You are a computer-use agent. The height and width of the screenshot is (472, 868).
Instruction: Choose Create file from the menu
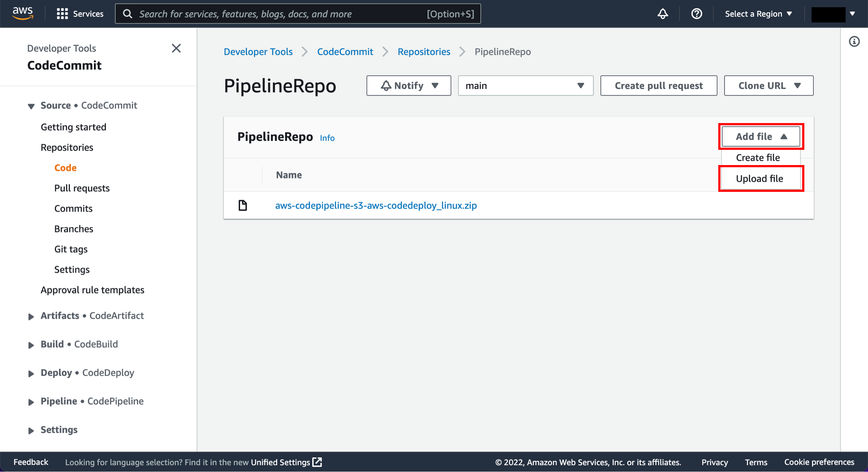758,157
